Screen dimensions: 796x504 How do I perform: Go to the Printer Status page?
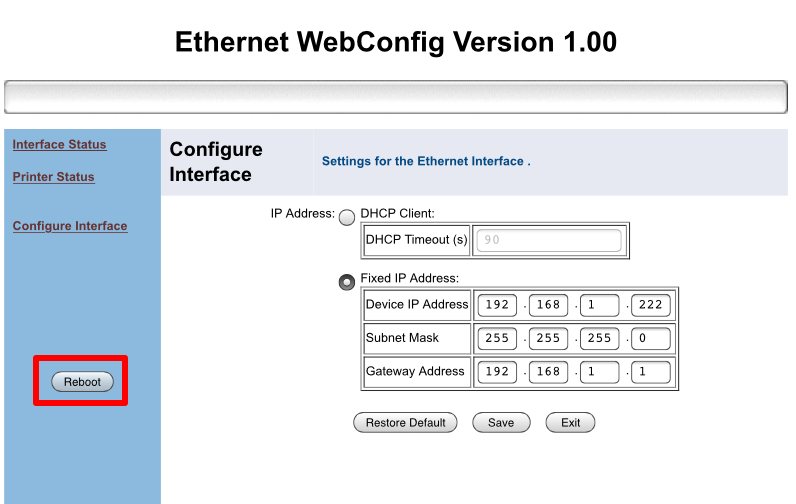(x=53, y=177)
